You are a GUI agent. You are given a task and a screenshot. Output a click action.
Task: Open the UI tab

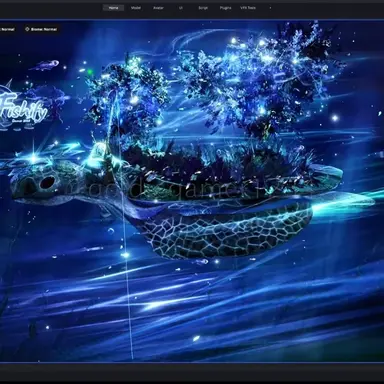[181, 8]
